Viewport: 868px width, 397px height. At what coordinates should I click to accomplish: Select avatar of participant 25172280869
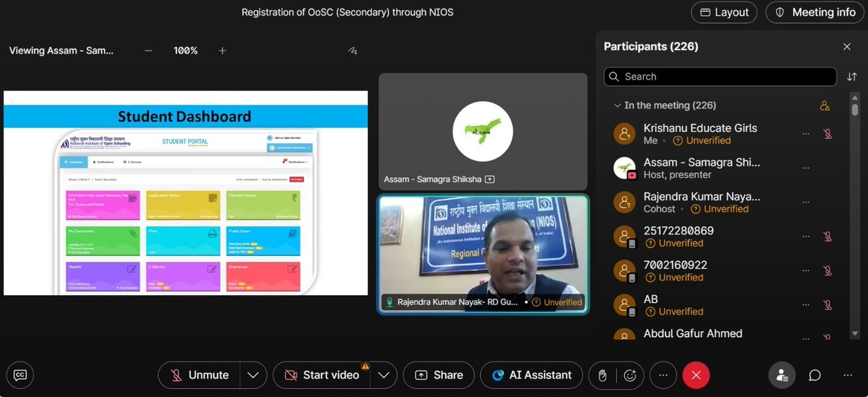tap(624, 236)
